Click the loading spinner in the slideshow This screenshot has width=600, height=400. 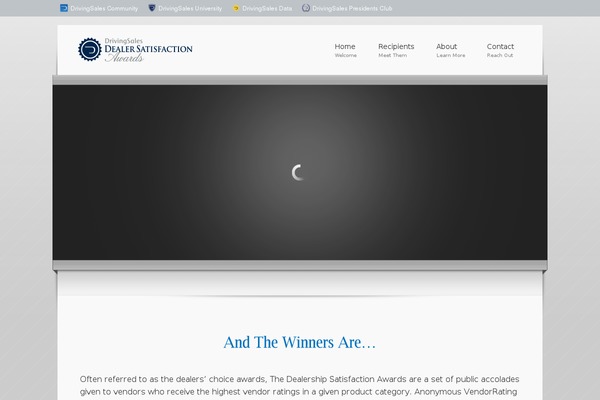point(298,173)
